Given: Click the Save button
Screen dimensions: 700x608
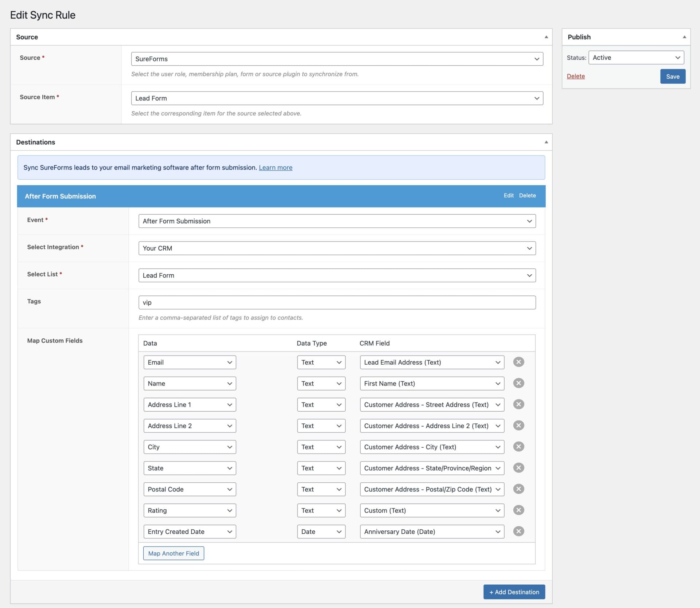Looking at the screenshot, I should (x=672, y=77).
